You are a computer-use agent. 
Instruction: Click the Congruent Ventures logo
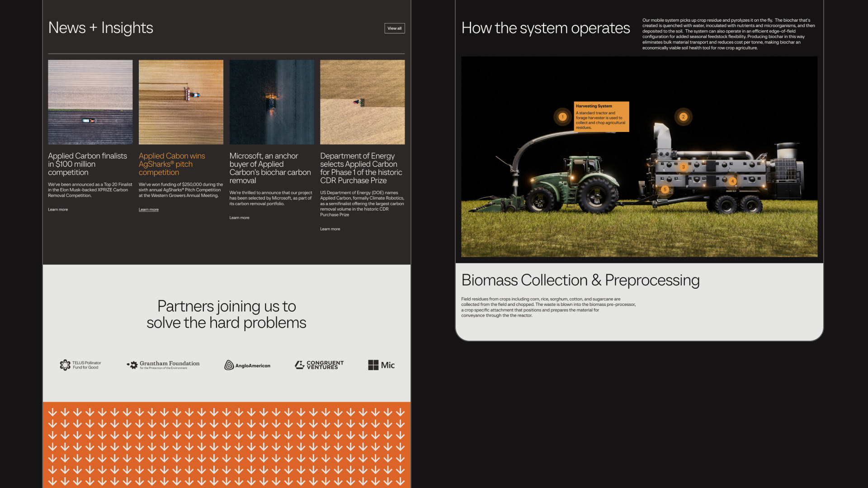coord(319,365)
